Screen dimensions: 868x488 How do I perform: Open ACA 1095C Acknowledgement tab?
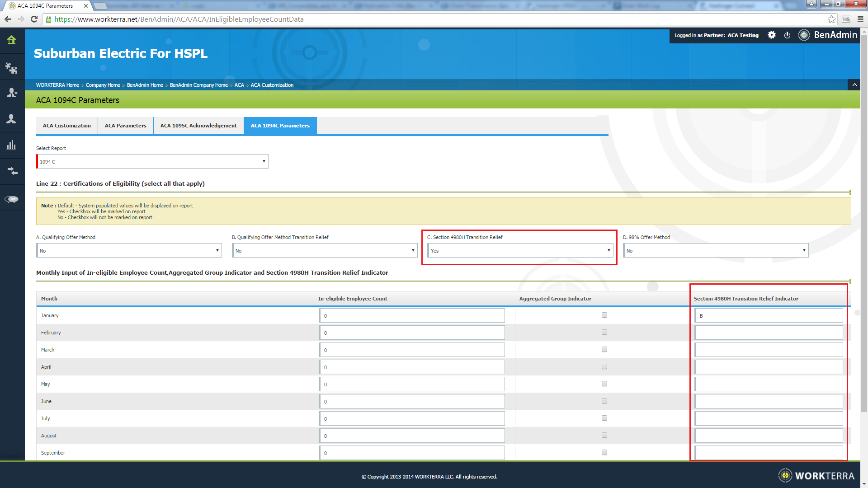pos(198,126)
